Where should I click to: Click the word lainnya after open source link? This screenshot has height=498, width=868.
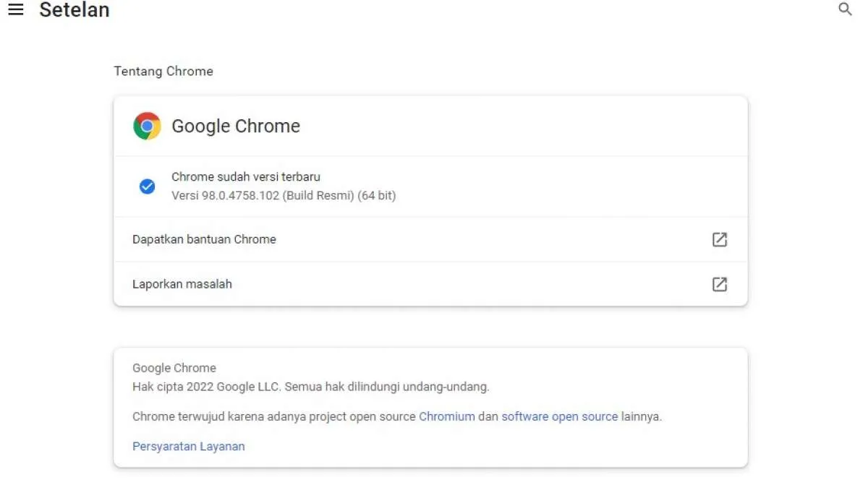641,416
